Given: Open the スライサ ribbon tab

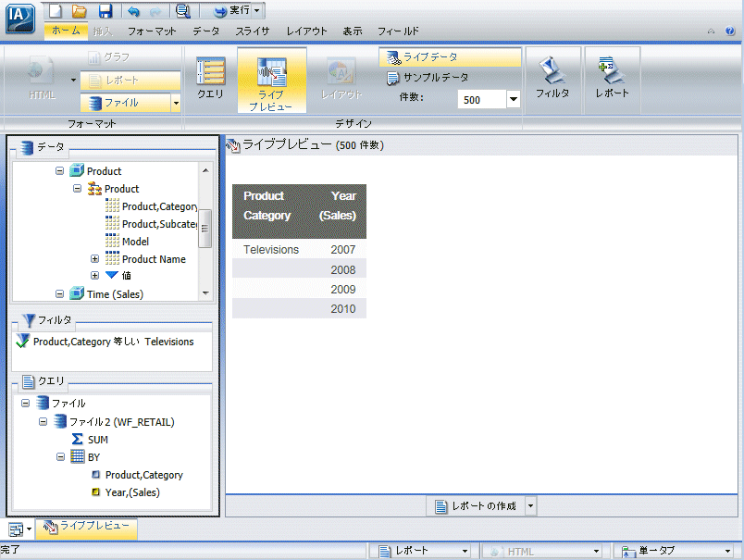Looking at the screenshot, I should pyautogui.click(x=253, y=31).
